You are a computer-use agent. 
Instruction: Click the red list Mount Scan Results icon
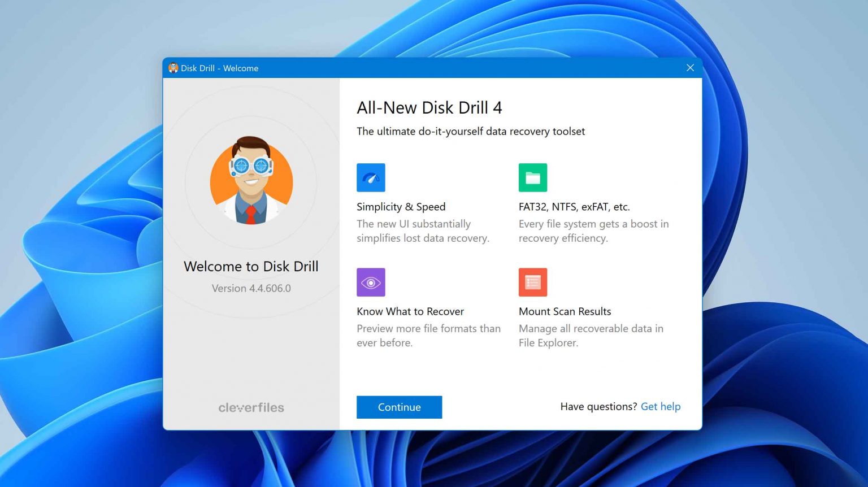pos(532,282)
